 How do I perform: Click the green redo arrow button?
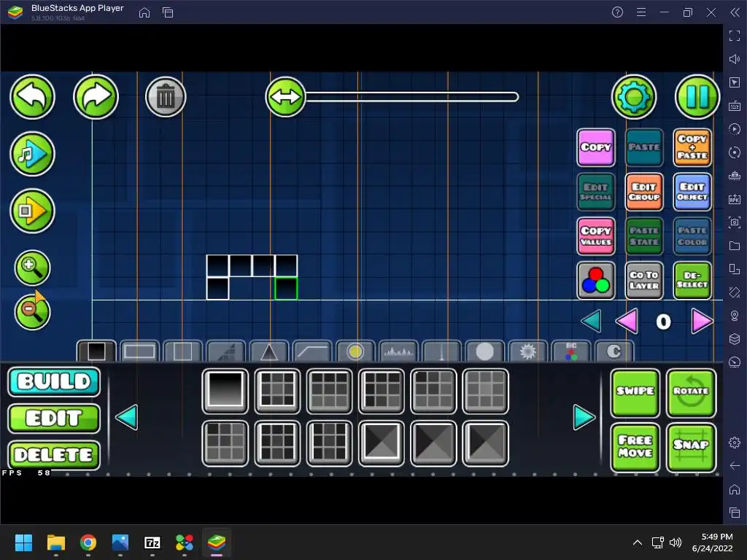pos(96,97)
